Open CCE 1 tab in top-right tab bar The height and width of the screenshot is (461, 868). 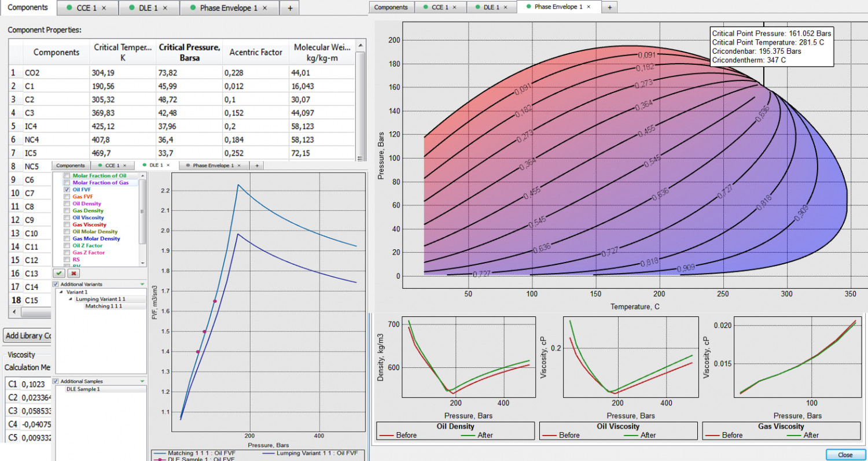click(440, 7)
